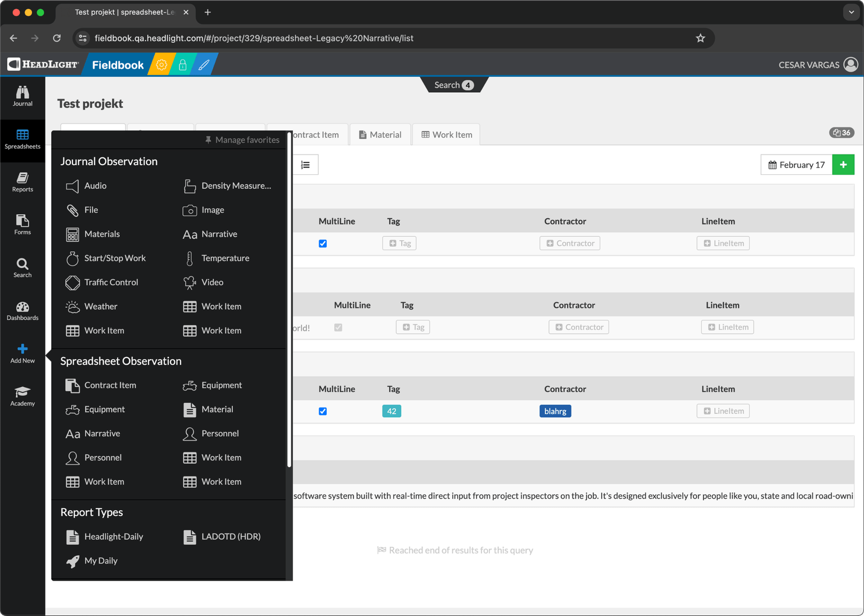Expand the Search filter tab with 4
This screenshot has height=616, width=864.
(x=453, y=85)
